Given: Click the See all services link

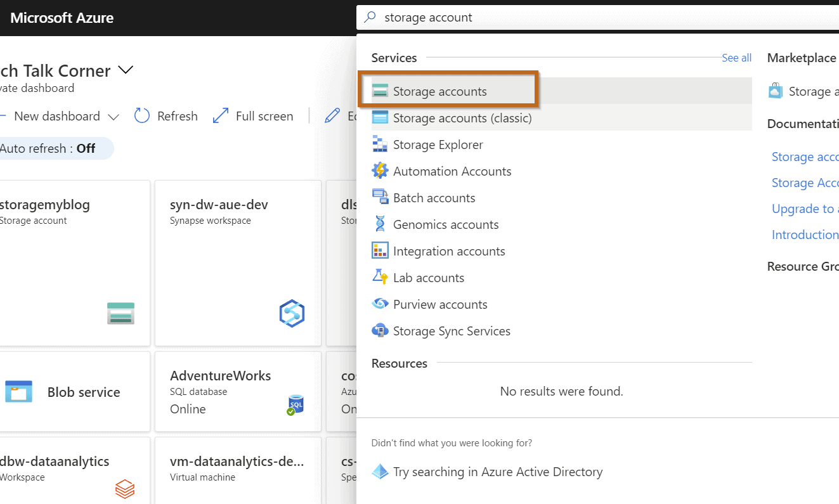Looking at the screenshot, I should click(x=736, y=58).
